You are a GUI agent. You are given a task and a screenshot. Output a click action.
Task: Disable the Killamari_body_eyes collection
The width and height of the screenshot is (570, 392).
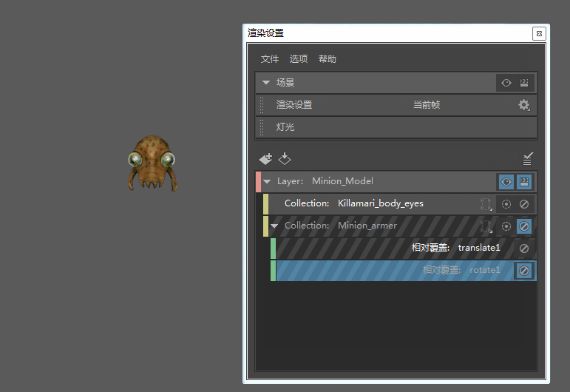coord(524,204)
